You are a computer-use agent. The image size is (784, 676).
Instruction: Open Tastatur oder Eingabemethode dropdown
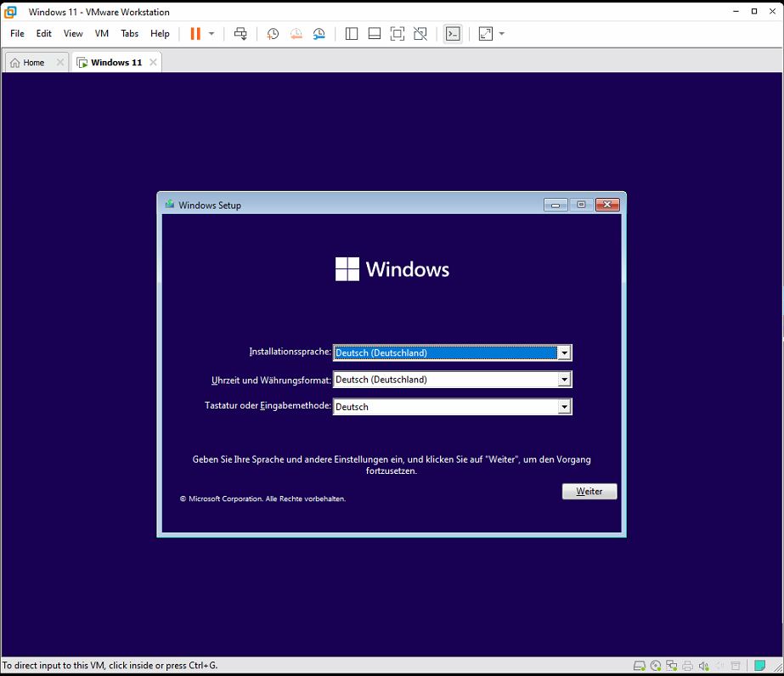pyautogui.click(x=564, y=408)
